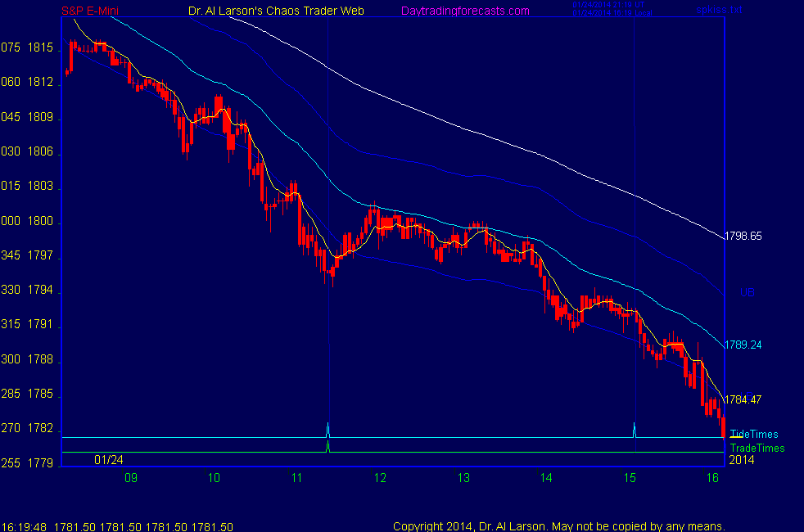Click the 1789.24 cyan line value label
The image size is (804, 532).
pos(743,345)
